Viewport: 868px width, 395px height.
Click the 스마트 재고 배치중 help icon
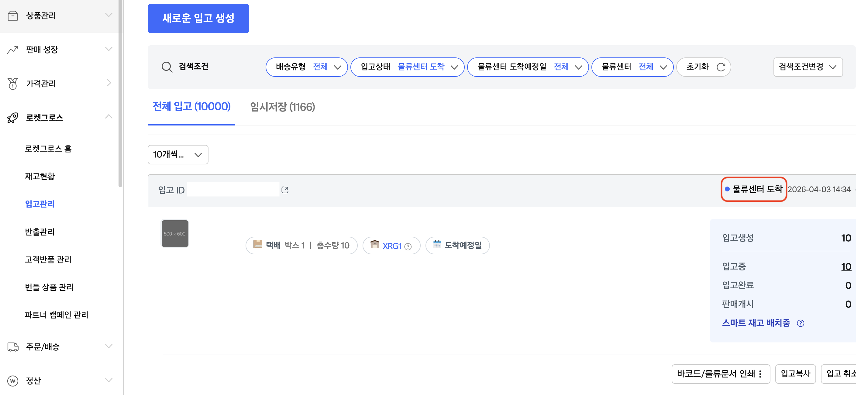[x=801, y=323]
